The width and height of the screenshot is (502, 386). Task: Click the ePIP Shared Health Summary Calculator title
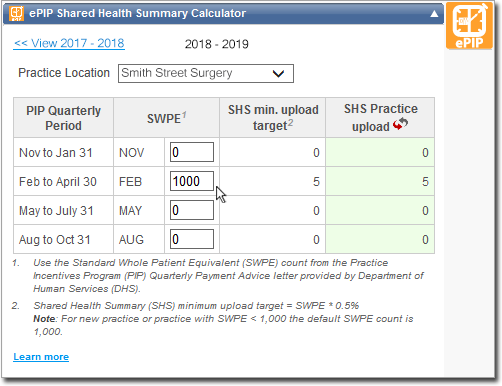tap(137, 13)
